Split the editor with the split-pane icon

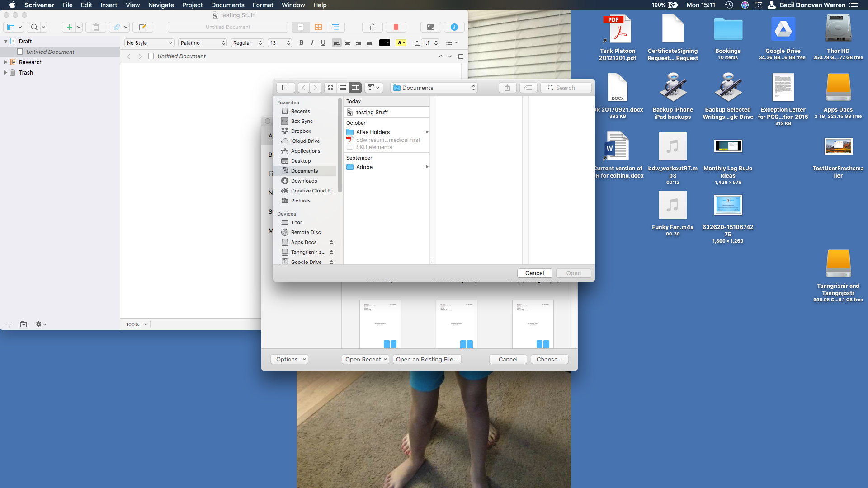(x=461, y=56)
